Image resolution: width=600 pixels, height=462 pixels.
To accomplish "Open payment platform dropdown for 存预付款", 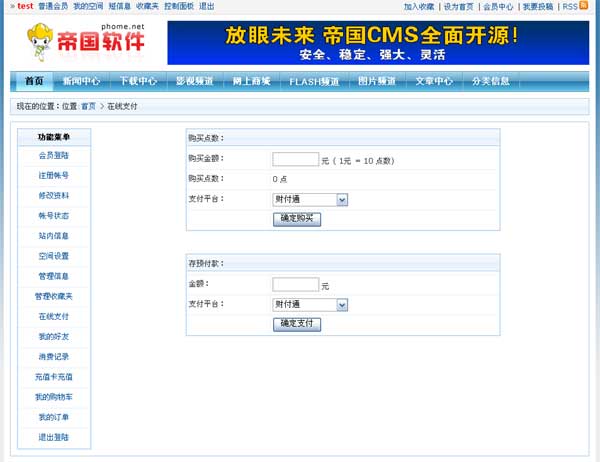I will (310, 305).
